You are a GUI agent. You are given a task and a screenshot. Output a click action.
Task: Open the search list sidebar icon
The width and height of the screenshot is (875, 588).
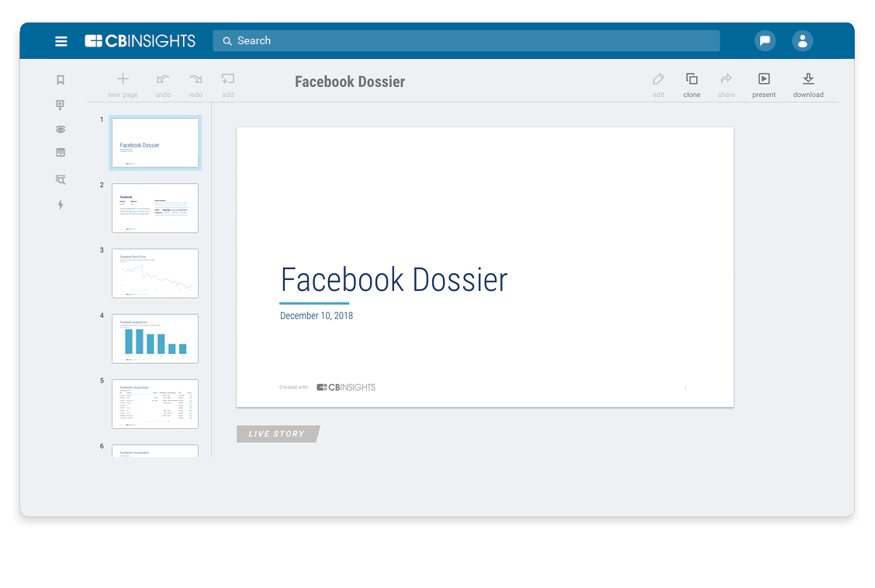pyautogui.click(x=61, y=180)
